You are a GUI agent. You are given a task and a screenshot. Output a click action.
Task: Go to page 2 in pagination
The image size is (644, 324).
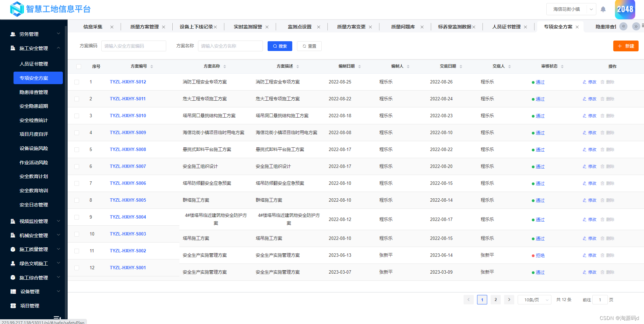(x=496, y=300)
